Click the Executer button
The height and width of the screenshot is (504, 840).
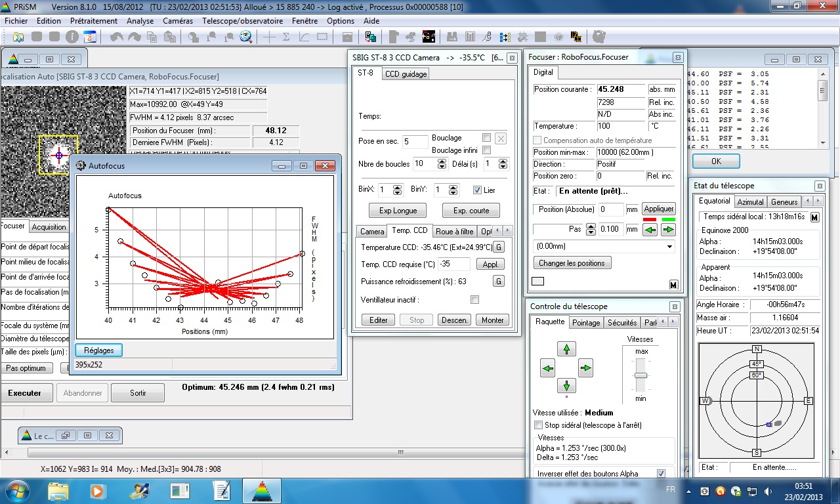(25, 393)
